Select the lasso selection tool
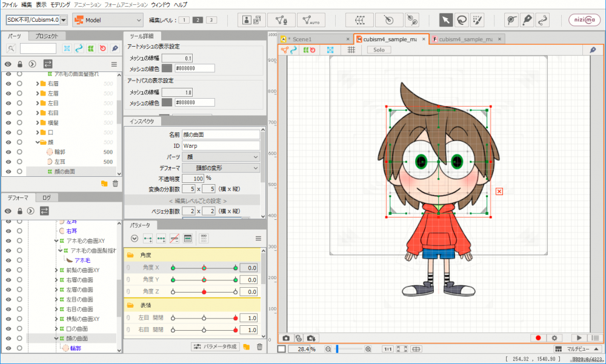This screenshot has width=606, height=364. [x=461, y=20]
